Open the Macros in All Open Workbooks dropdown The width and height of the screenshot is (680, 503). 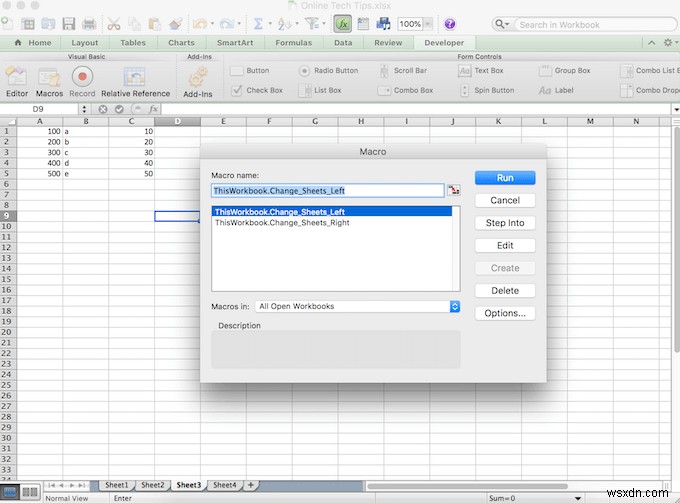tap(357, 307)
